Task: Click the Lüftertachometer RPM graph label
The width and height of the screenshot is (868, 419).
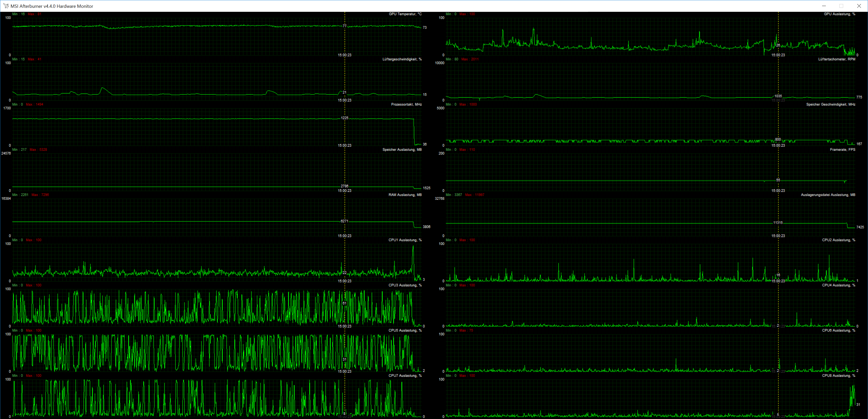Action: [837, 59]
